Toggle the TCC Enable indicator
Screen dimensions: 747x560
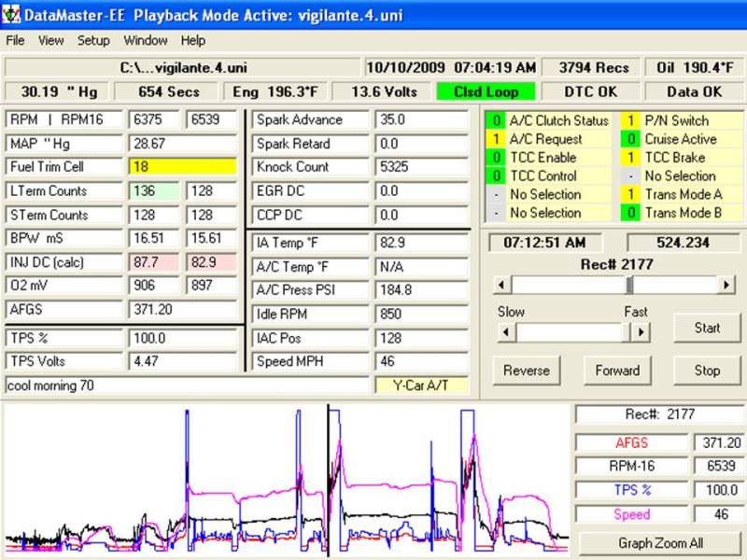tap(496, 158)
